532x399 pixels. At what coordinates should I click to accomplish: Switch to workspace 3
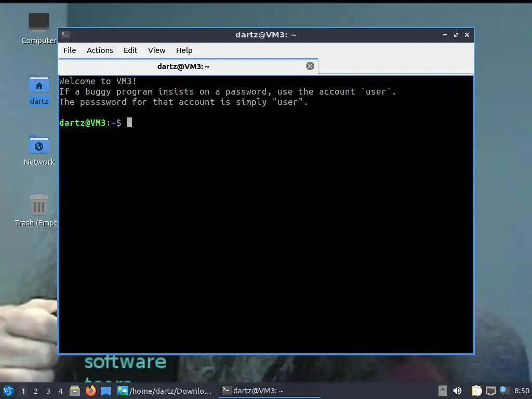(48, 391)
